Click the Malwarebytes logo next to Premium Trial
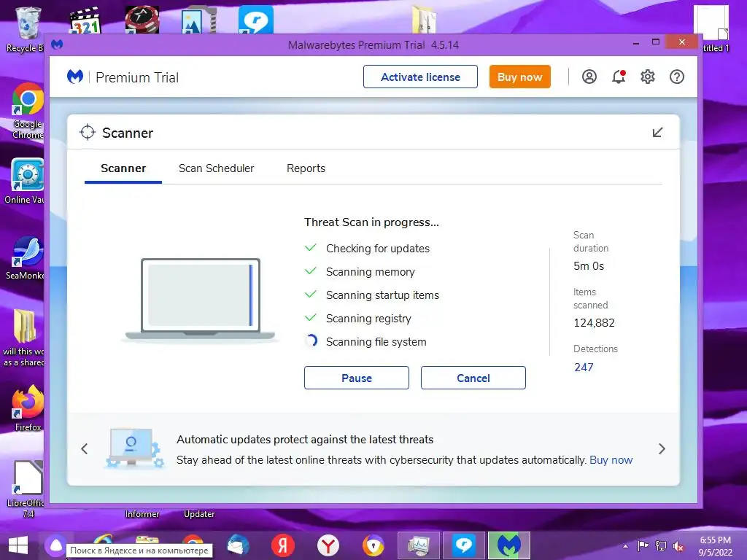Viewport: 747px width, 560px height. (75, 76)
